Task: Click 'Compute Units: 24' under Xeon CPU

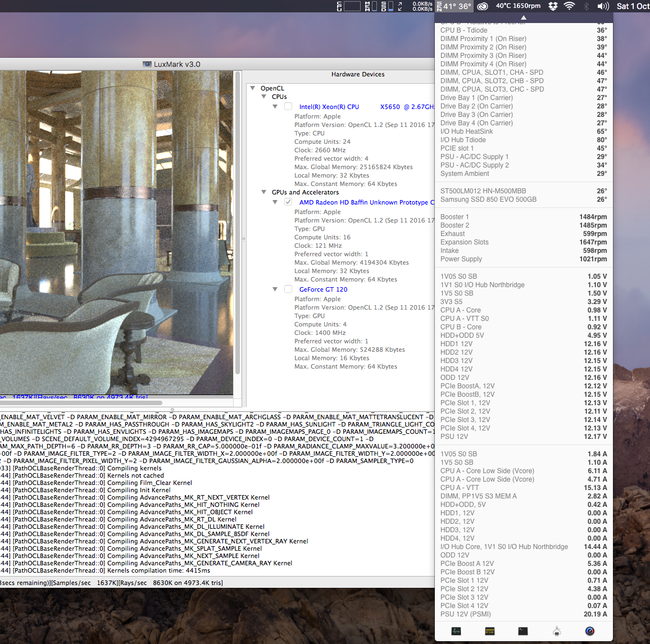Action: (322, 142)
